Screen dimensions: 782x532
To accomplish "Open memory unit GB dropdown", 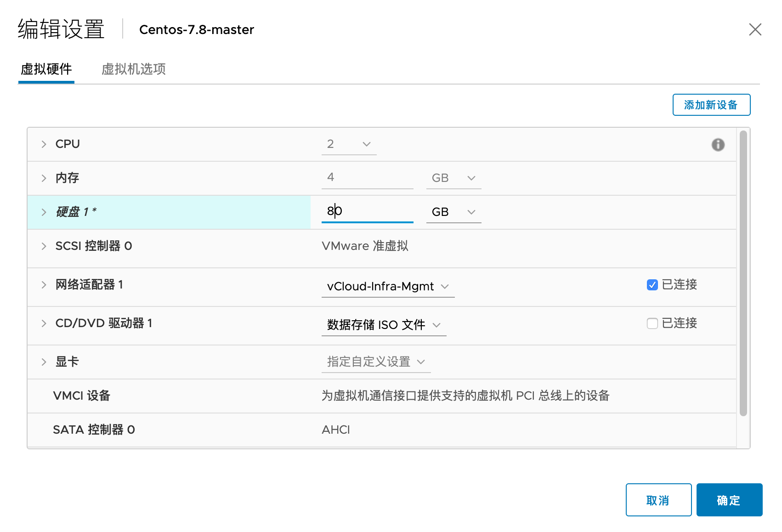I will 454,178.
